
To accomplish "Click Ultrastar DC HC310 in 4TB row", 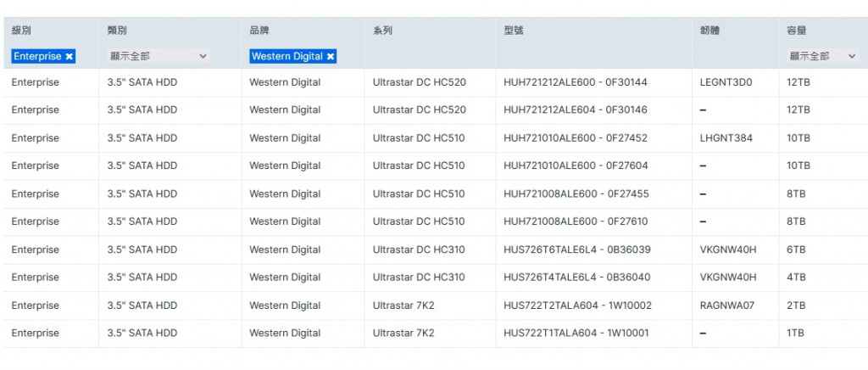I will tap(419, 277).
